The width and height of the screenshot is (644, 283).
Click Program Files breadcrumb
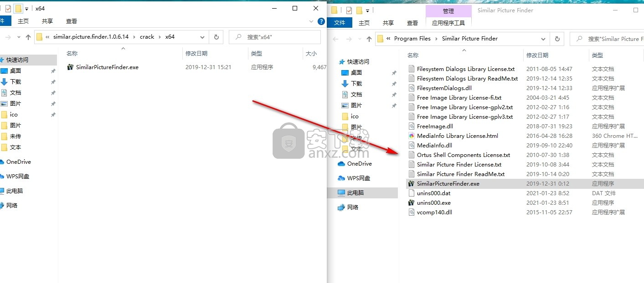click(412, 39)
